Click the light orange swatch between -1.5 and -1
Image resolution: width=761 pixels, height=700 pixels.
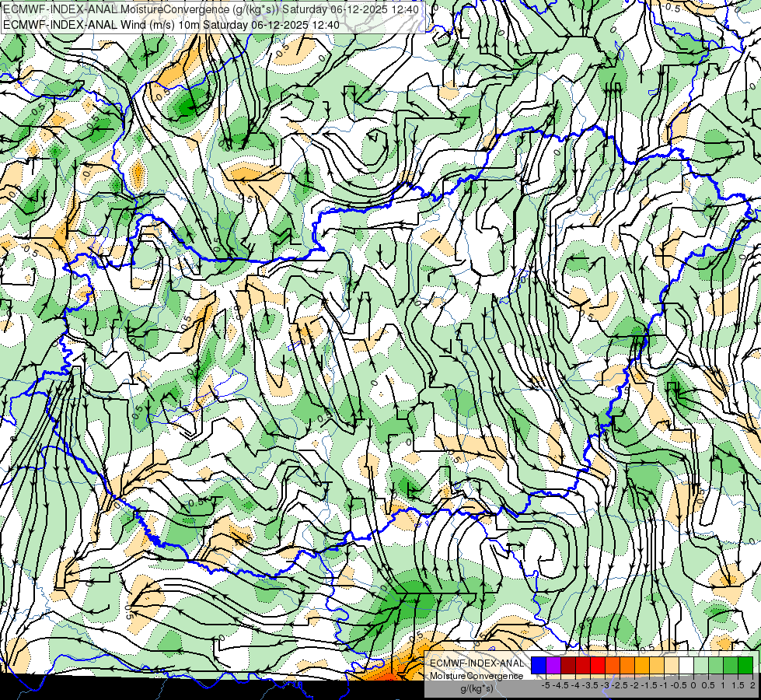[657, 666]
